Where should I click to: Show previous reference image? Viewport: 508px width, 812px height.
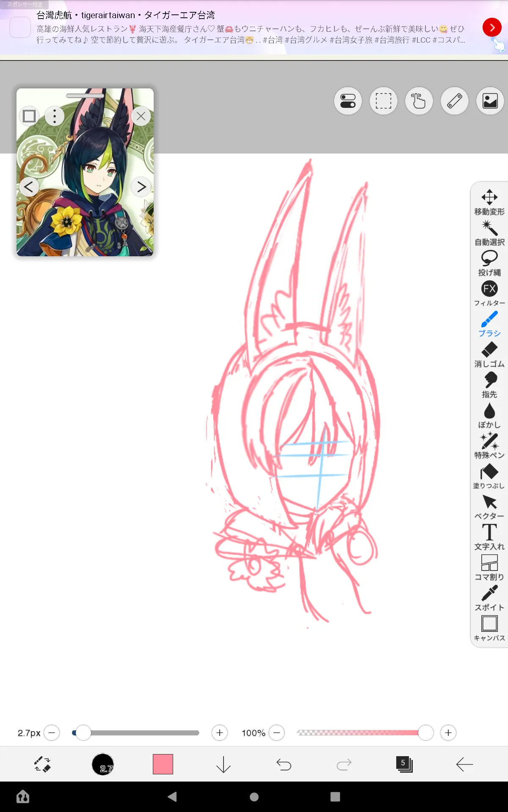pos(28,187)
